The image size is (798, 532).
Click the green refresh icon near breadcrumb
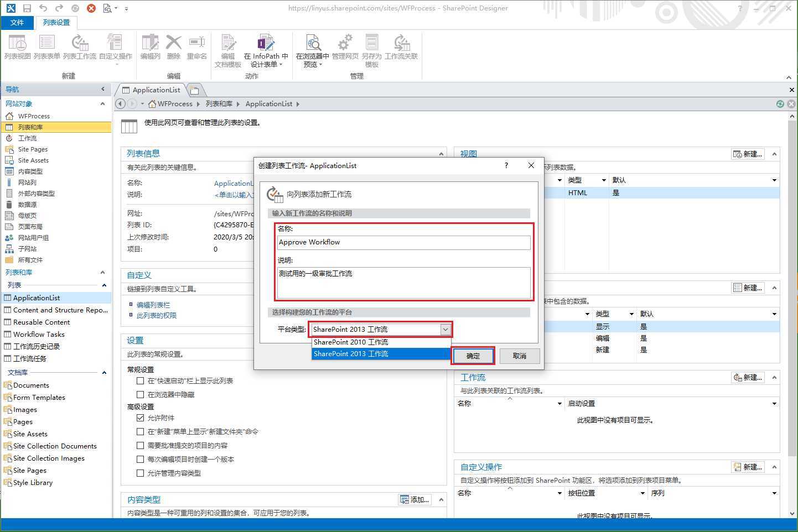(x=780, y=103)
